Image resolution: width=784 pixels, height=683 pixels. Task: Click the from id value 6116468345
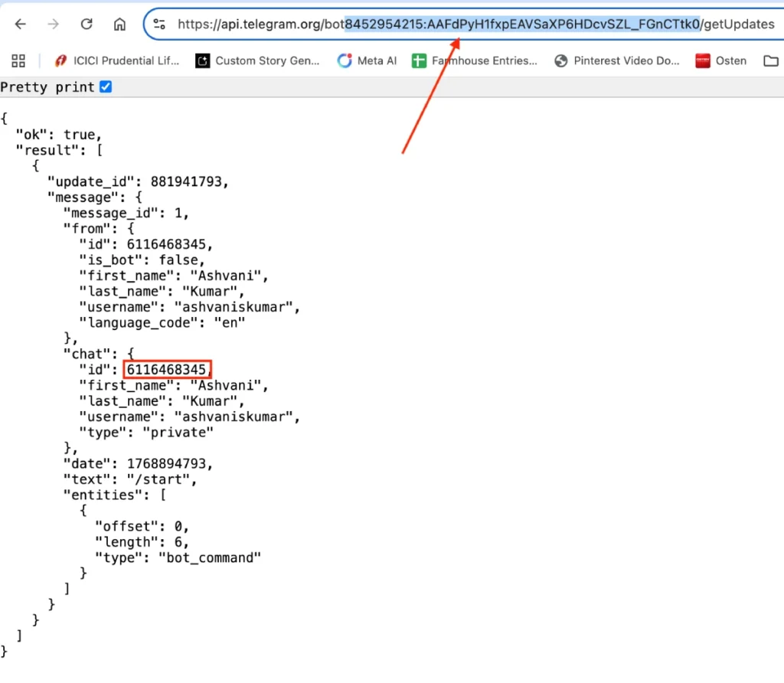[x=166, y=244]
